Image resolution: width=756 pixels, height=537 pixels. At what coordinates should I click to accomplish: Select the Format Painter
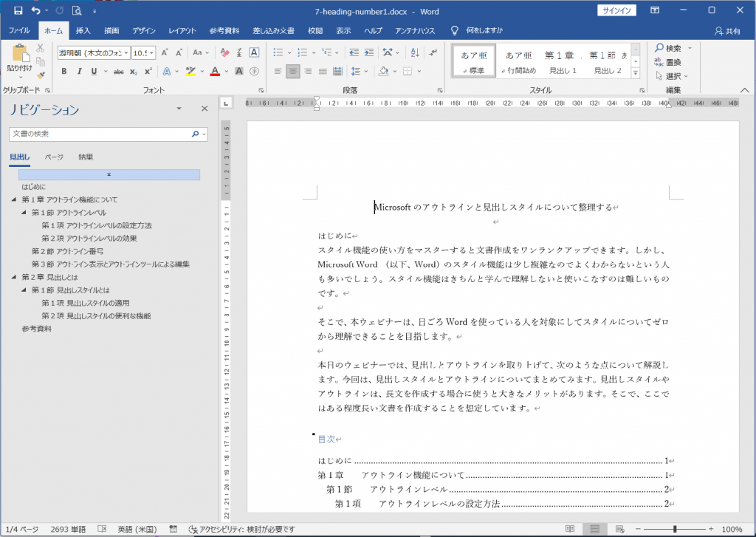(39, 75)
